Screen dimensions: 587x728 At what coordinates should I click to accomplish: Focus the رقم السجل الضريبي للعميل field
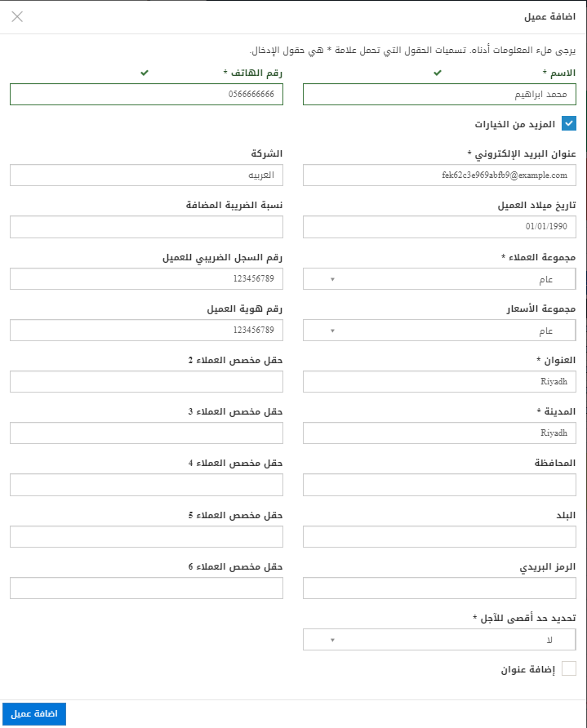click(x=147, y=279)
